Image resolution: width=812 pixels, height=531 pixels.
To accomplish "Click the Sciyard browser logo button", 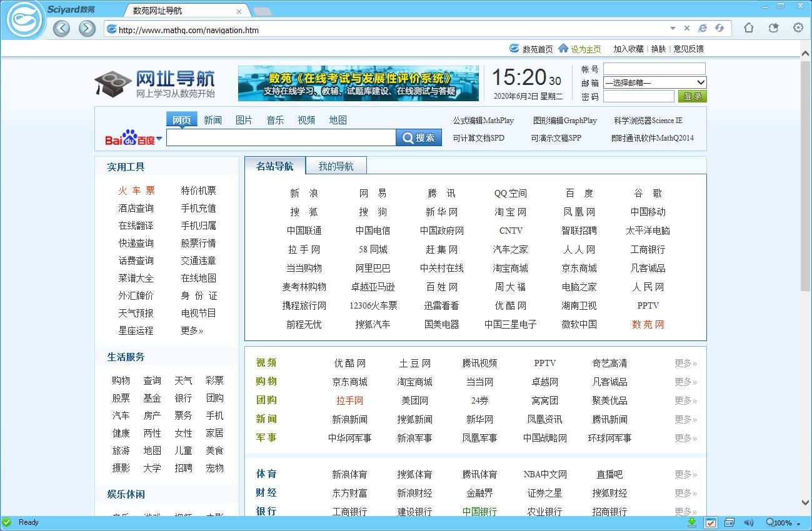I will coord(25,21).
